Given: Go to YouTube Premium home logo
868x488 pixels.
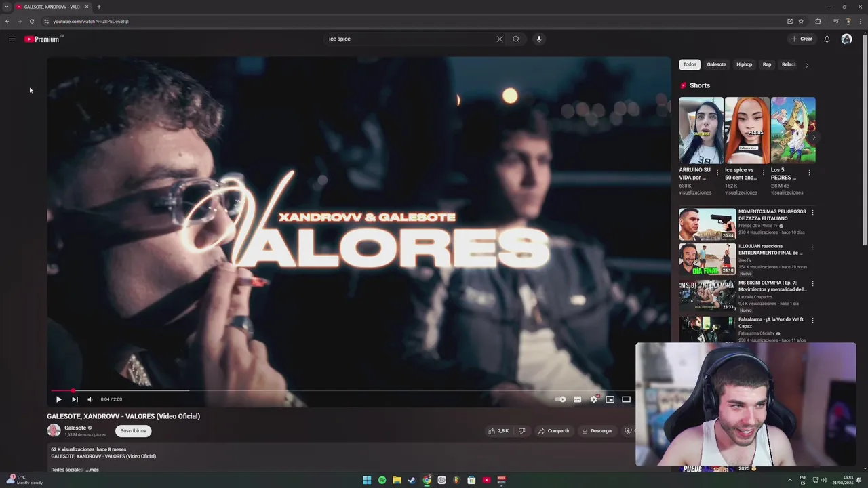Looking at the screenshot, I should 43,39.
